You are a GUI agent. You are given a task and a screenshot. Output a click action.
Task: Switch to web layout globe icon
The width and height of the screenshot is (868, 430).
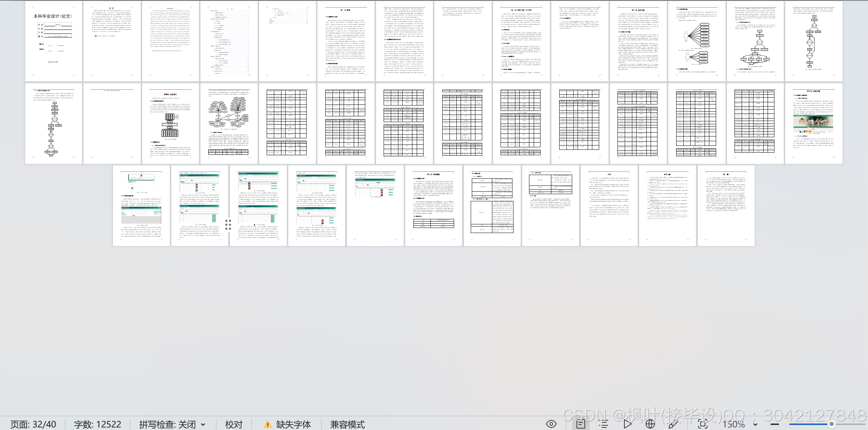(650, 424)
